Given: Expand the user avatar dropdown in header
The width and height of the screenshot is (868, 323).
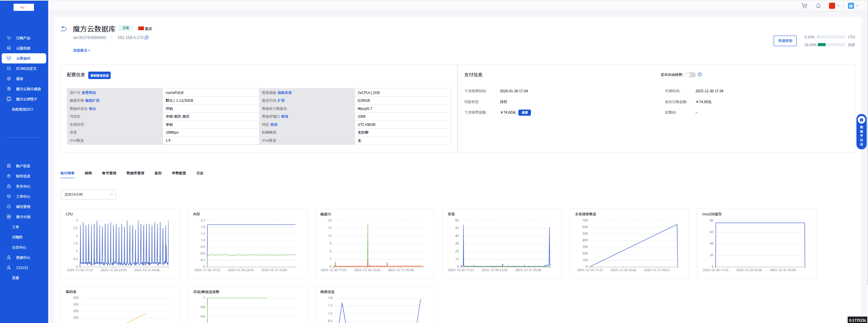Looking at the screenshot, I should (853, 6).
